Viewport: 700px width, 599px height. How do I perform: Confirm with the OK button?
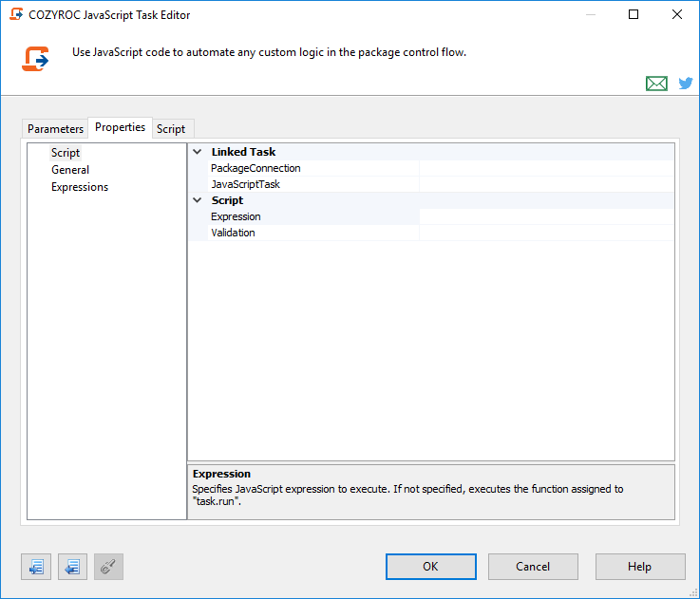point(431,567)
